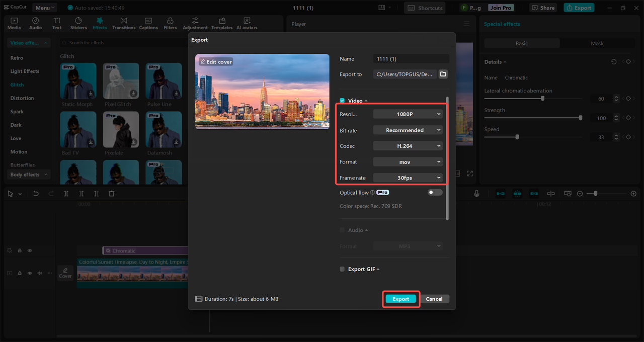The image size is (644, 342).
Task: Click the timeline zoom in plus icon
Action: [633, 194]
